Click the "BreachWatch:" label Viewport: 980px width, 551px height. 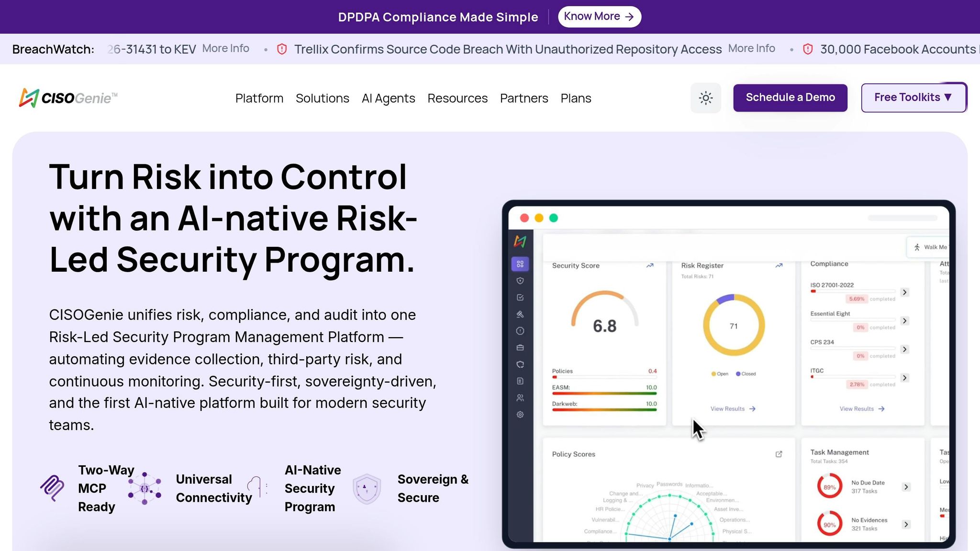click(x=53, y=49)
